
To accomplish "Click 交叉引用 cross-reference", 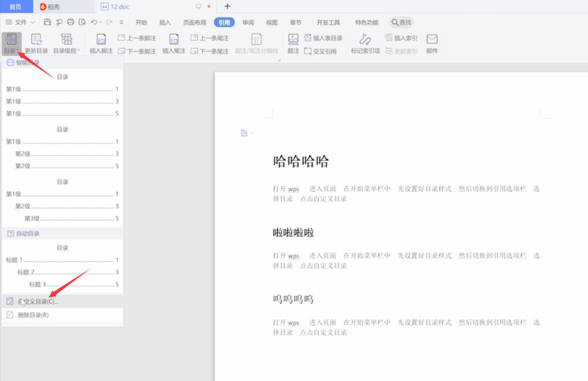I will pyautogui.click(x=320, y=51).
